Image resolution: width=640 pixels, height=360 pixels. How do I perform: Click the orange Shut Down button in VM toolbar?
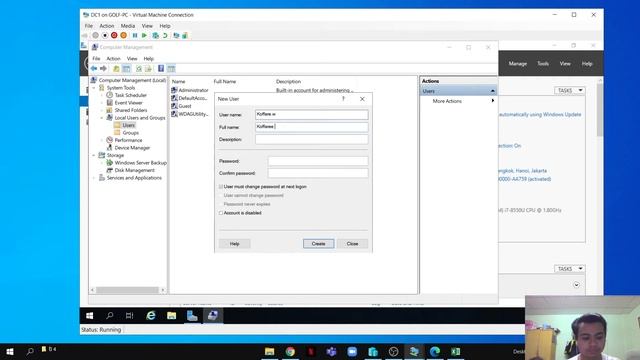pyautogui.click(x=124, y=36)
